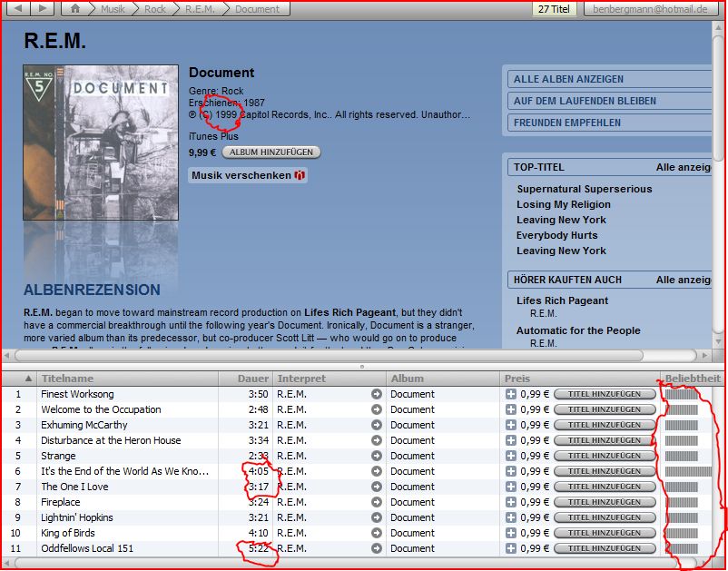728x571 pixels.
Task: Select Document in the breadcrumb
Action: 257,9
